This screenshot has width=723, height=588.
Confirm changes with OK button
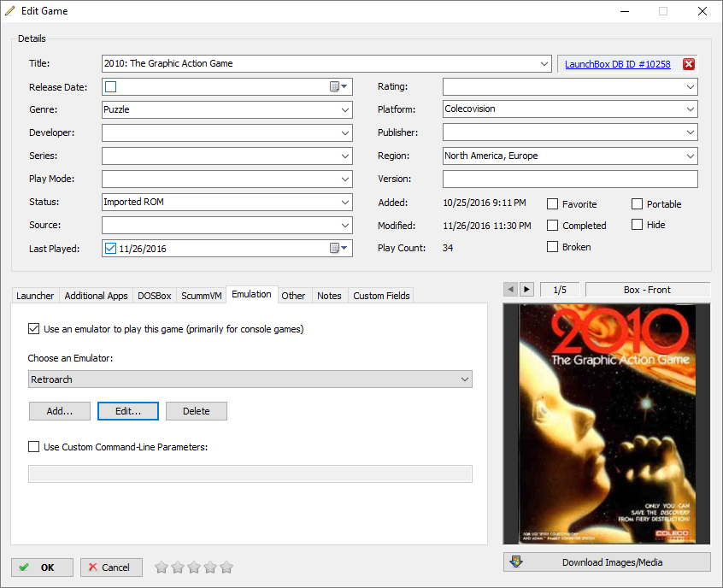[42, 567]
